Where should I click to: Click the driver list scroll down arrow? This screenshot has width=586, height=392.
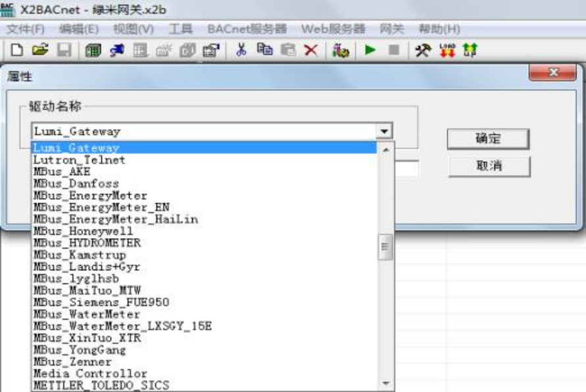point(386,383)
